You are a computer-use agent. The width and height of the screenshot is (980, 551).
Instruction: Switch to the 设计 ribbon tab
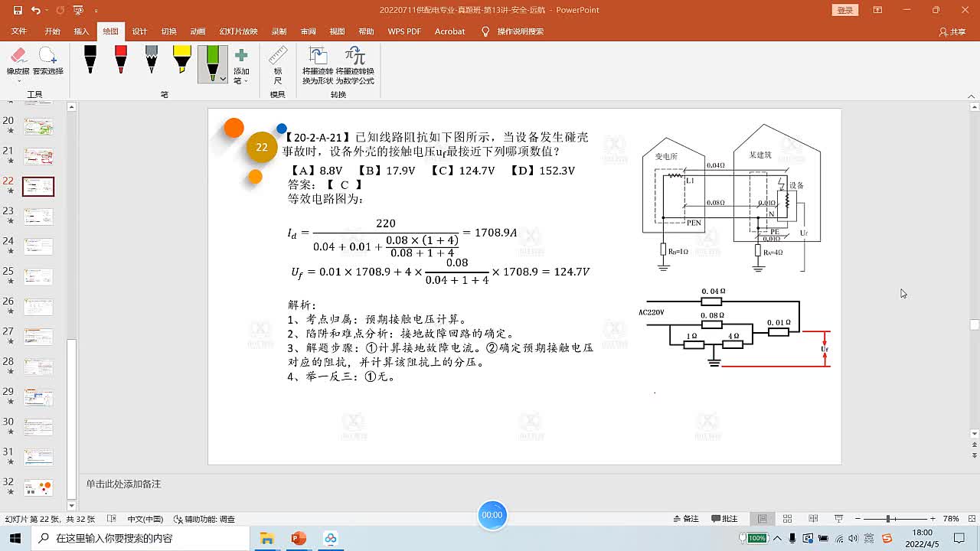(x=139, y=31)
